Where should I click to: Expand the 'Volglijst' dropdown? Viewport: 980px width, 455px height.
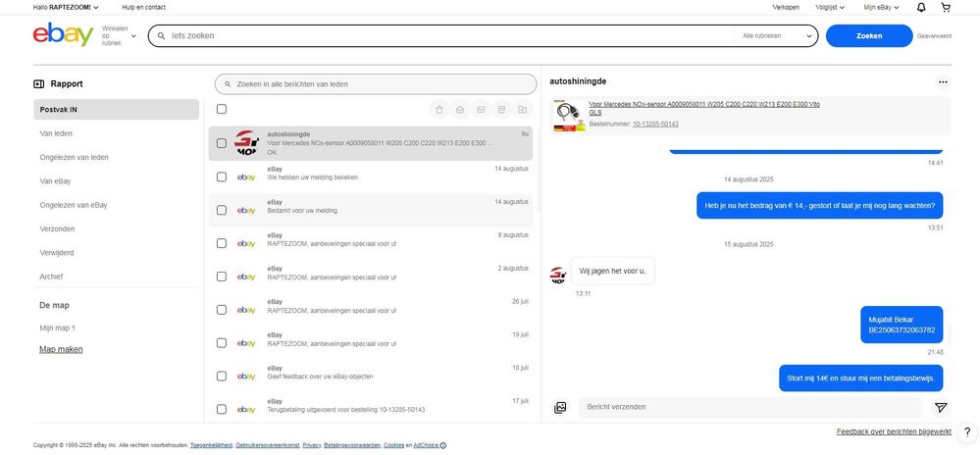pos(830,7)
